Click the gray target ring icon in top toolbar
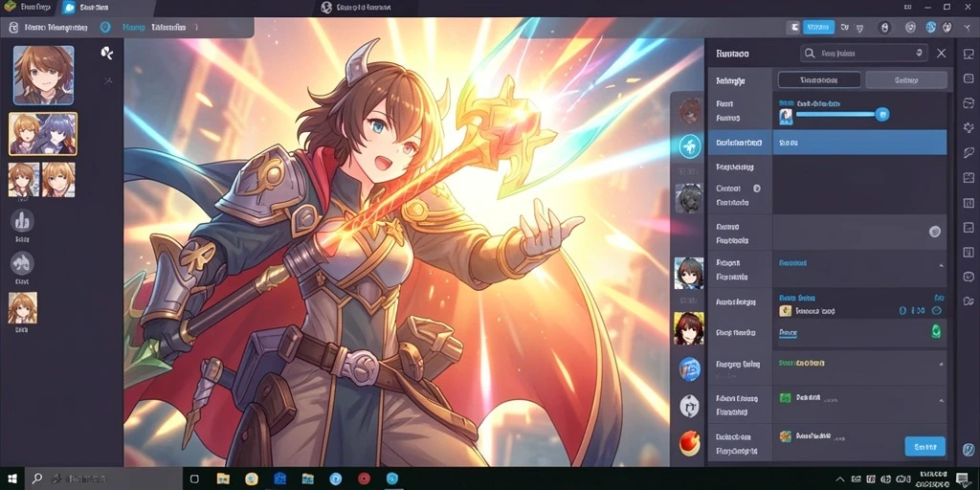980x490 pixels. point(911,28)
